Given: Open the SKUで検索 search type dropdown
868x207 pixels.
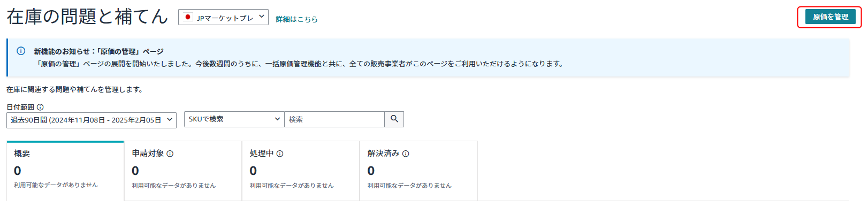Looking at the screenshot, I should point(234,119).
